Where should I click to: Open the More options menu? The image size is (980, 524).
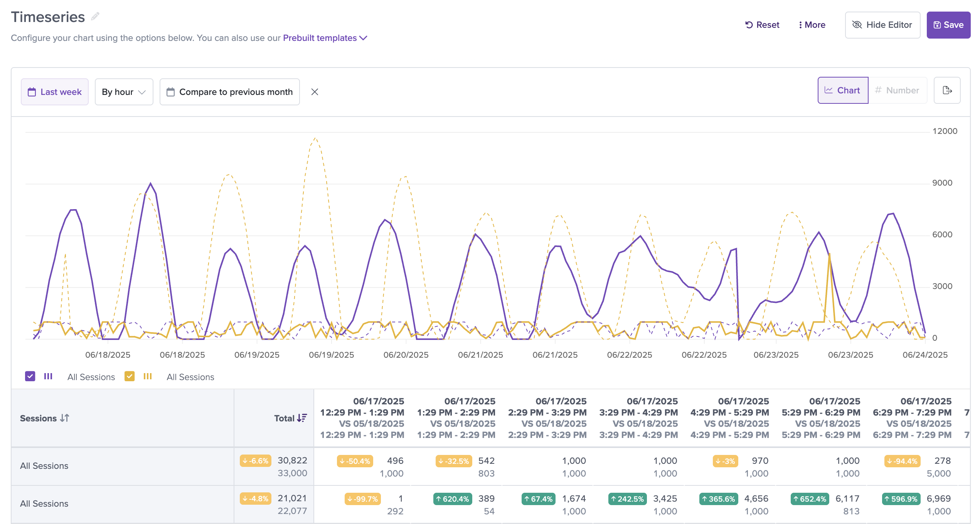pyautogui.click(x=812, y=25)
